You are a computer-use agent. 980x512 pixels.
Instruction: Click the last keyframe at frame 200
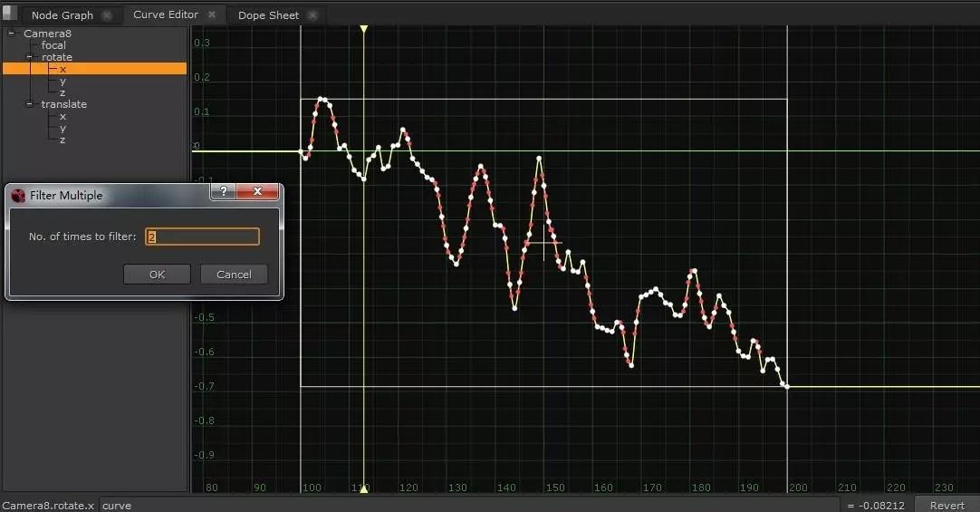(x=787, y=387)
